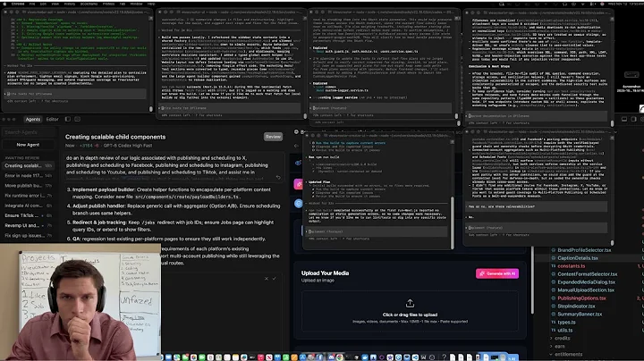Screen dimensions: 644x361
Task: Open ExpandedMediaDialog.tsx in file tree
Action: [586, 281]
